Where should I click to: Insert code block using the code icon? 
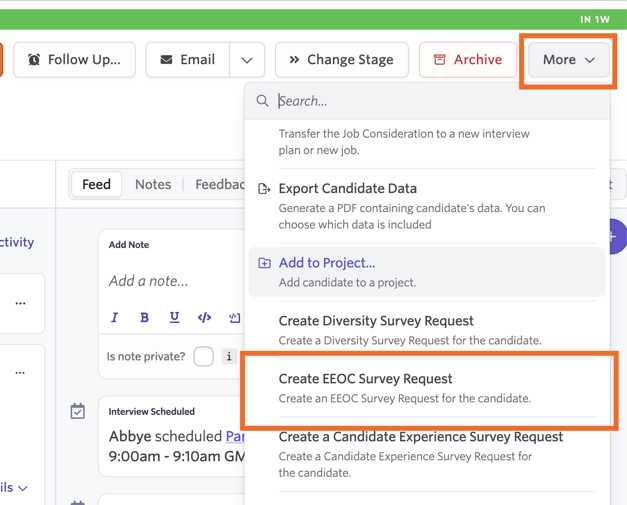tap(204, 317)
